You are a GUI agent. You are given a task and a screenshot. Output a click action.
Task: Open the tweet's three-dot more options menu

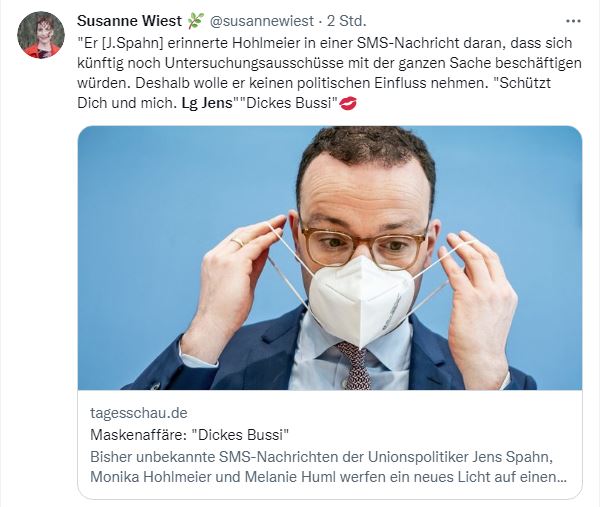[x=573, y=21]
